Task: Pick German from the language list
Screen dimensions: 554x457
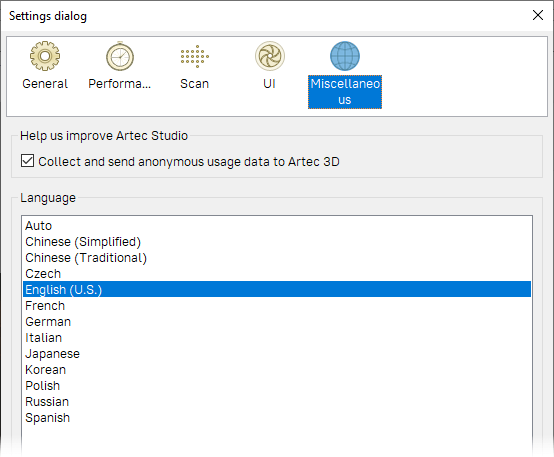Action: point(277,322)
